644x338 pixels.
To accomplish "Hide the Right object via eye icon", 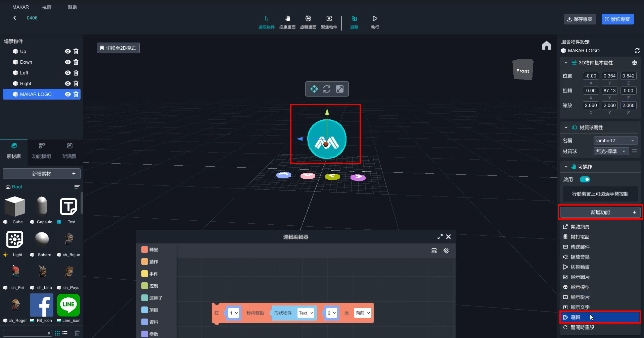I will [x=67, y=83].
